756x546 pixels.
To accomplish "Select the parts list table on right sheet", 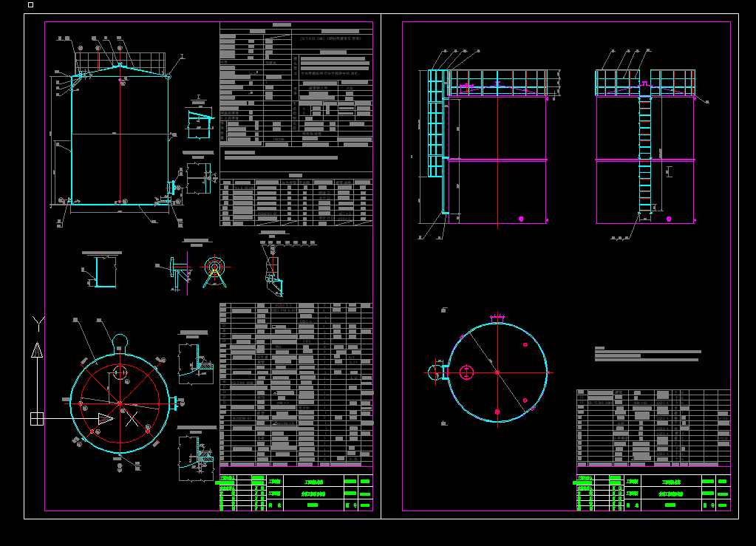I will [x=653, y=428].
